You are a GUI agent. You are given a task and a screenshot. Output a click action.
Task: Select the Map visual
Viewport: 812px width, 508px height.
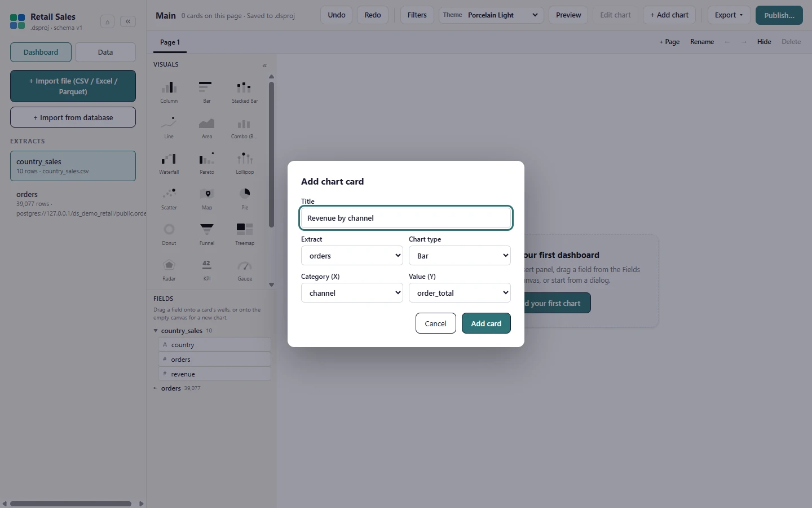(x=207, y=199)
